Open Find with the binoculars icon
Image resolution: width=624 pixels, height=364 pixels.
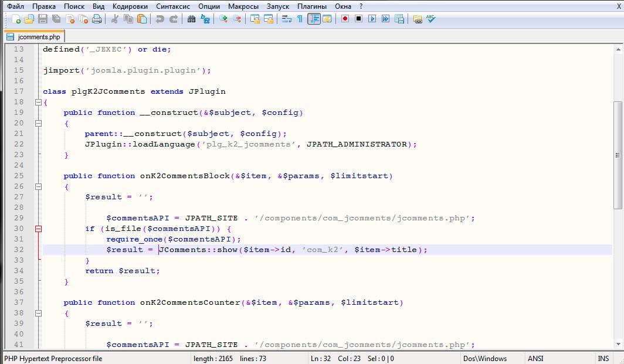(191, 19)
